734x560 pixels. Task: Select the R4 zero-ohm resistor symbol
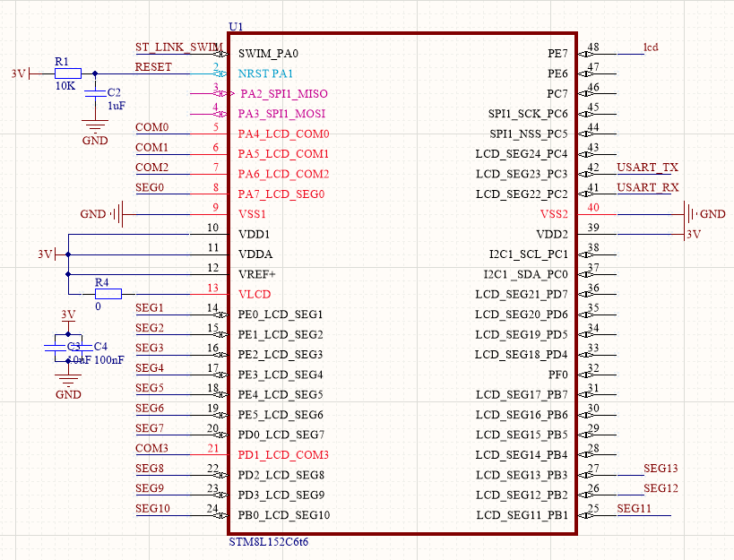(108, 294)
